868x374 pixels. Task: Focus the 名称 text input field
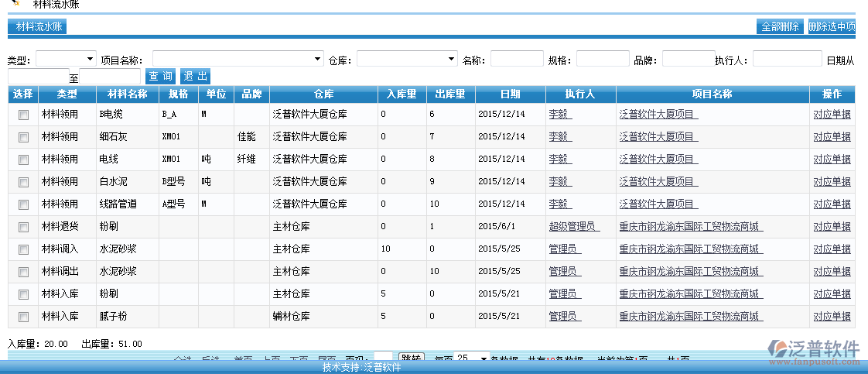pos(517,59)
